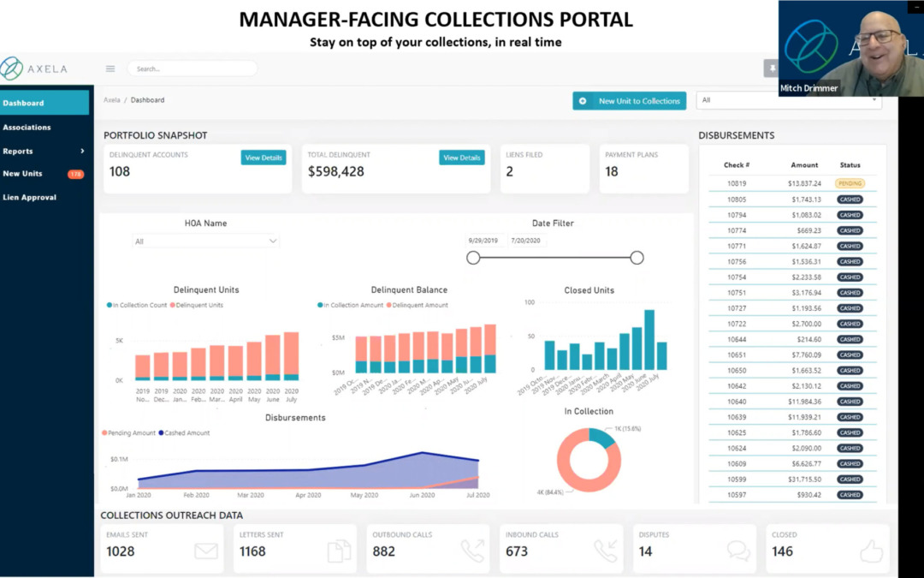Click the New Units count badge in sidebar
The width and height of the screenshot is (924, 578).
click(x=75, y=174)
